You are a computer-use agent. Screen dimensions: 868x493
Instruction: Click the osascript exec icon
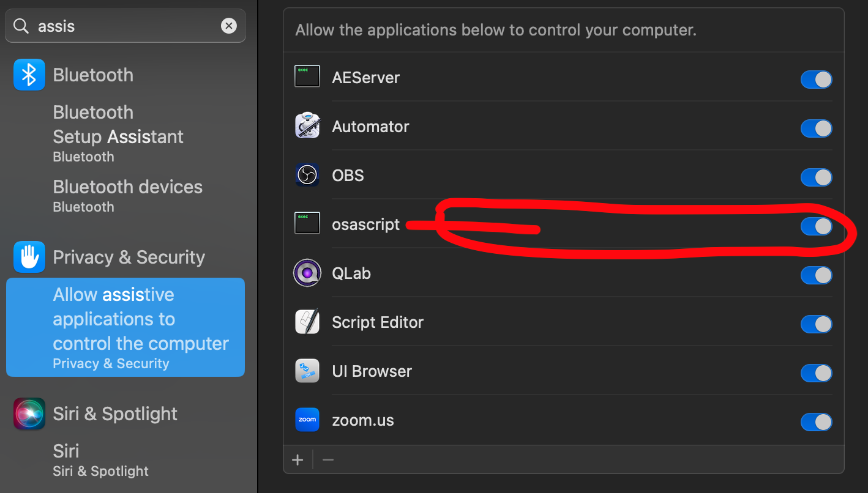coord(307,223)
